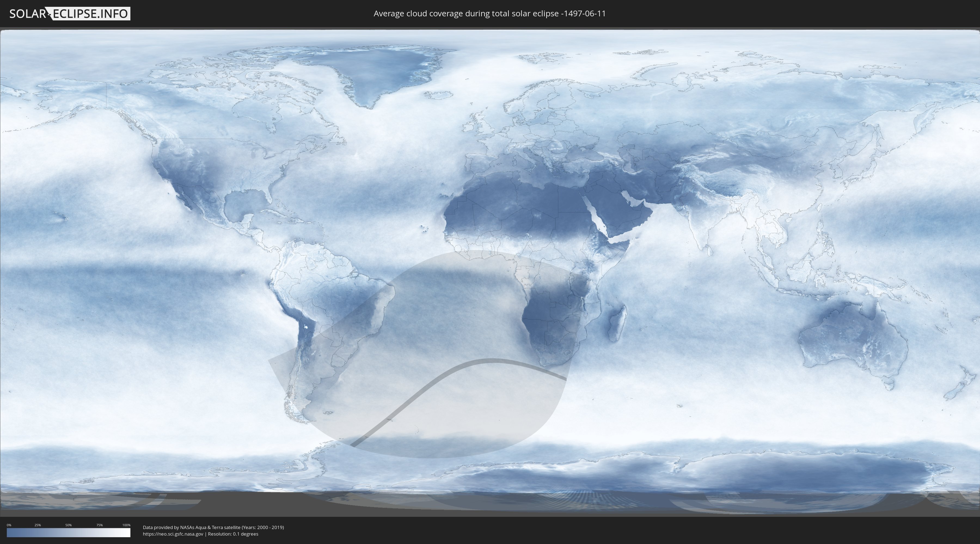Click the '0%' legend label
Viewport: 980px width, 544px height.
tap(9, 525)
